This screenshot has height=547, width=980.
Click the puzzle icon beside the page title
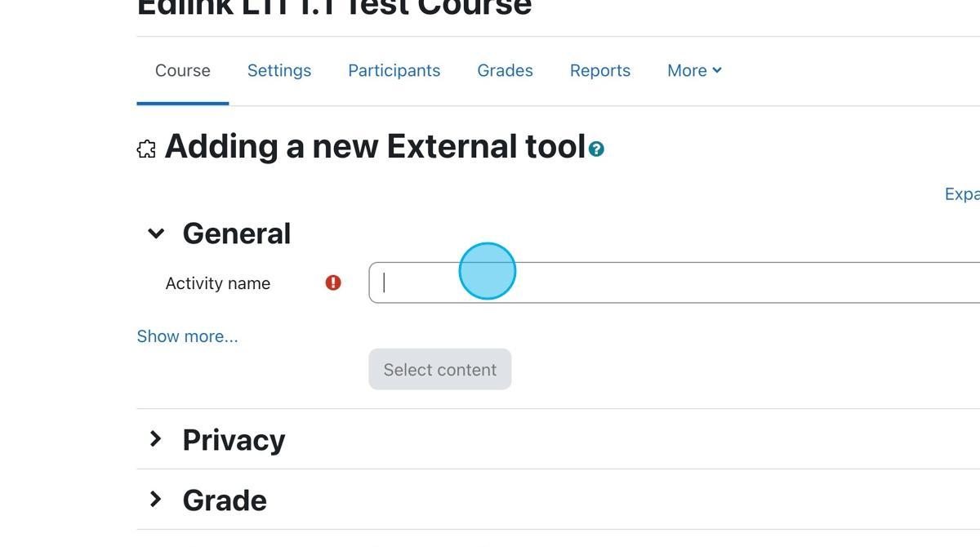[145, 148]
